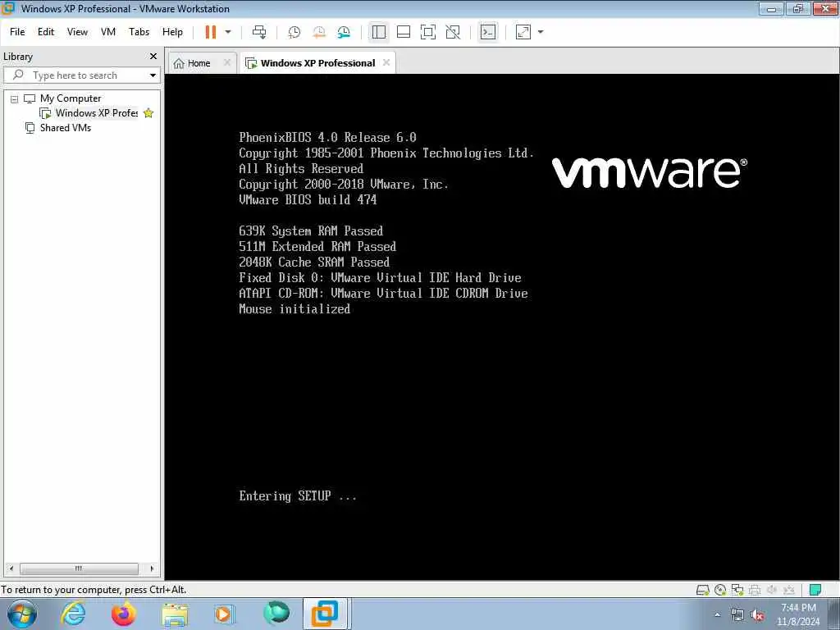
Task: Open the VM menu
Action: click(108, 32)
